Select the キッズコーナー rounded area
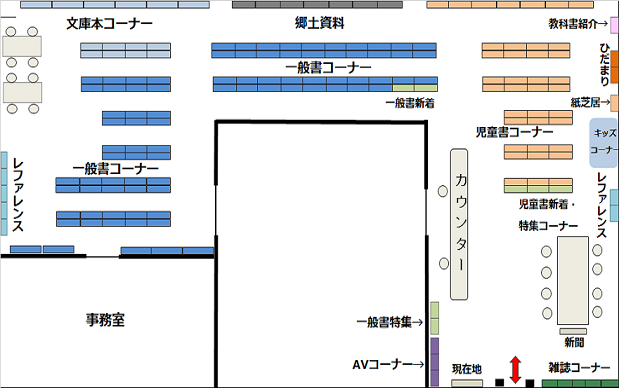This screenshot has height=388, width=619. (x=604, y=143)
